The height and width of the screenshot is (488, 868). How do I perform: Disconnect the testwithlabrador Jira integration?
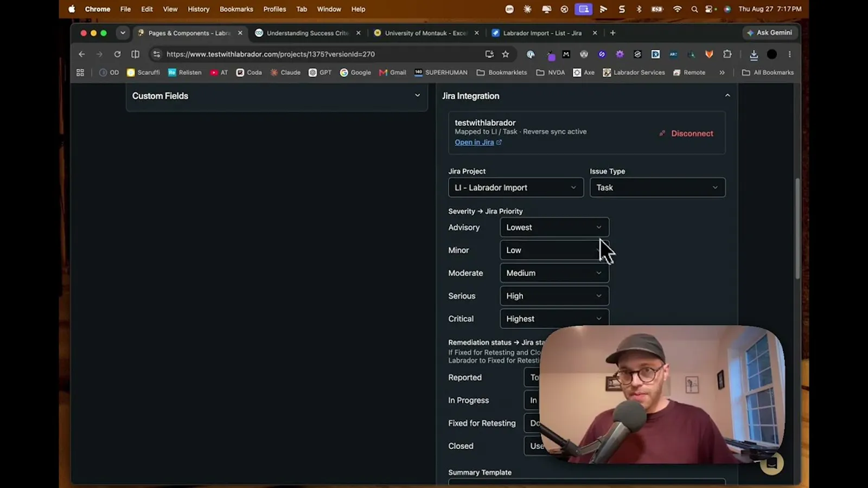click(686, 133)
